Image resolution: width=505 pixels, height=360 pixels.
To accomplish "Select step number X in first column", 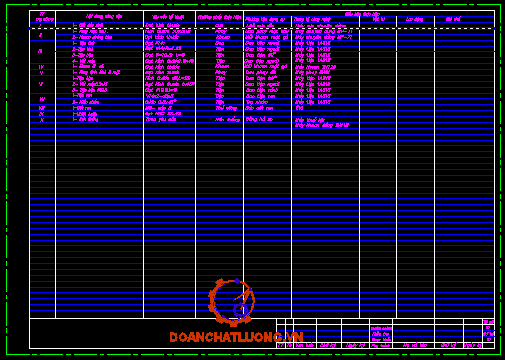I will click(42, 120).
